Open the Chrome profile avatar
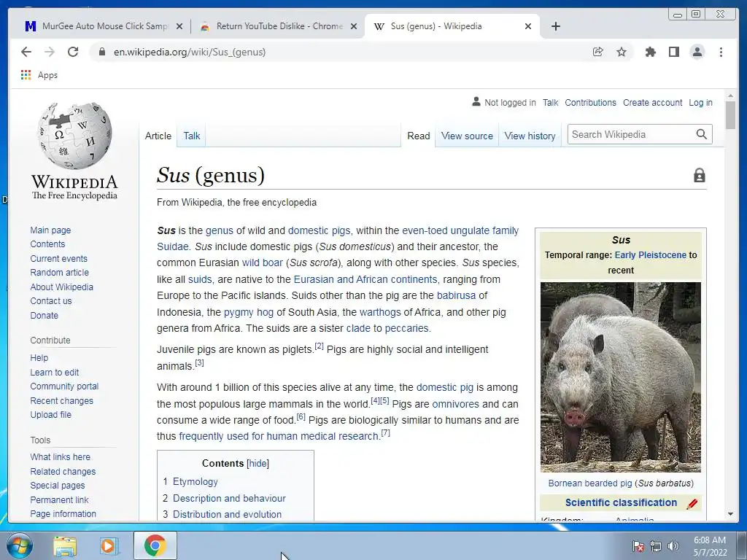The width and height of the screenshot is (747, 560). pyautogui.click(x=697, y=52)
